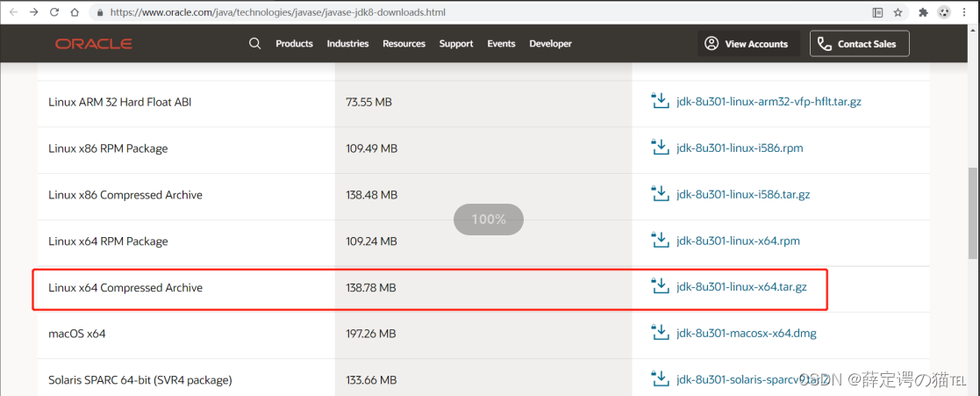Open the Support menu
980x396 pixels.
coord(455,44)
